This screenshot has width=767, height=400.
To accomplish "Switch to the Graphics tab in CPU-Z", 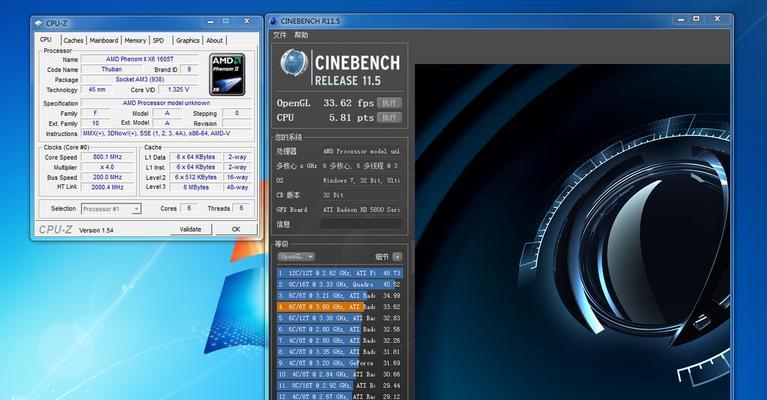I will click(188, 41).
